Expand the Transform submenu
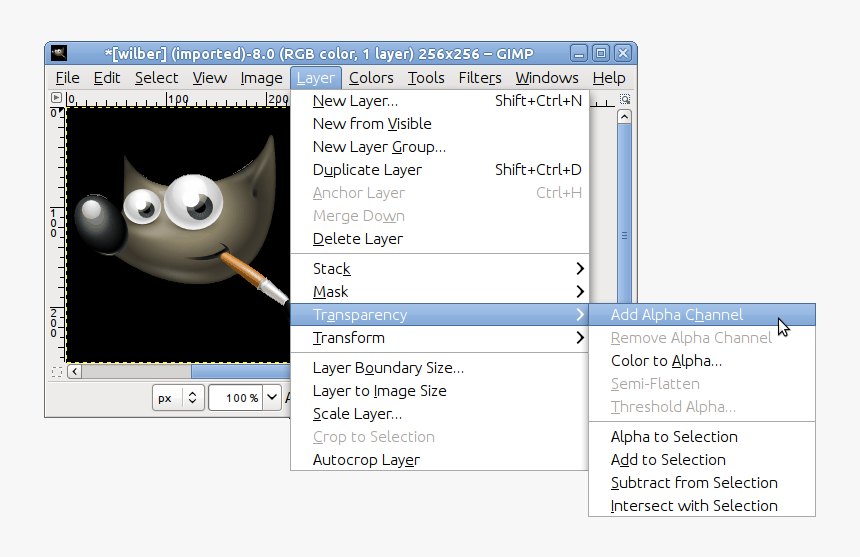 (440, 338)
